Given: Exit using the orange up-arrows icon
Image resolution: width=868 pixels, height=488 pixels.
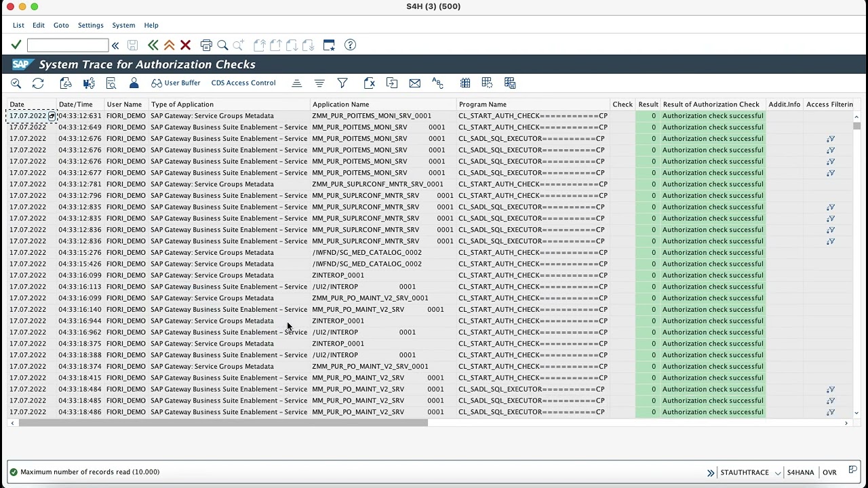Looking at the screenshot, I should coord(170,45).
